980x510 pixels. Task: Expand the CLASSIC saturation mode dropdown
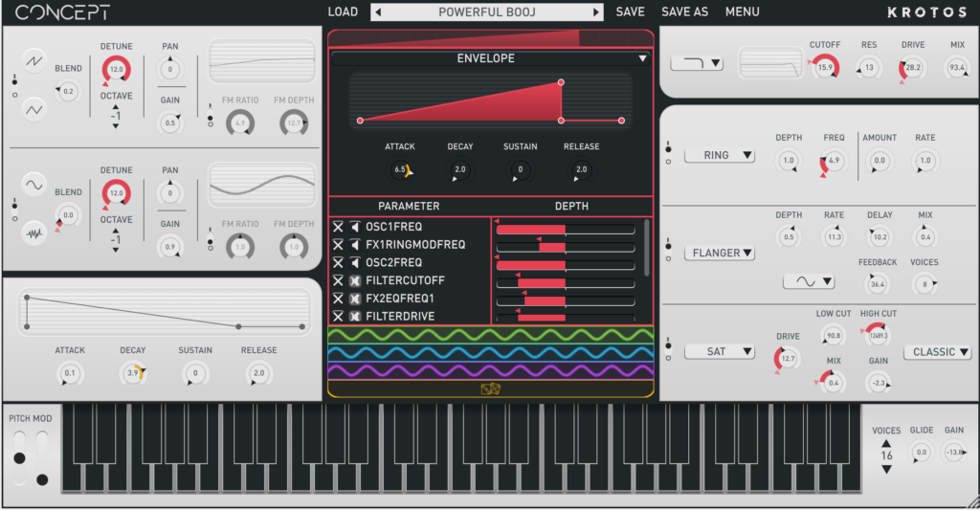coord(937,352)
